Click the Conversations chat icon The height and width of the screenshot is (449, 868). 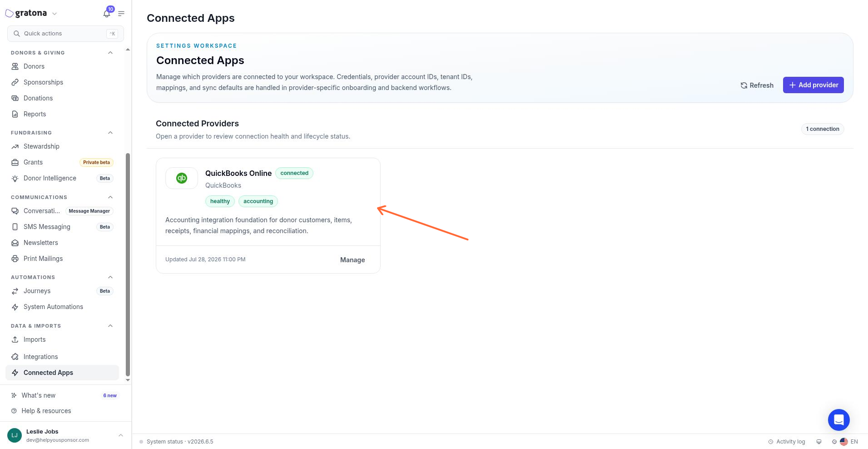15,211
